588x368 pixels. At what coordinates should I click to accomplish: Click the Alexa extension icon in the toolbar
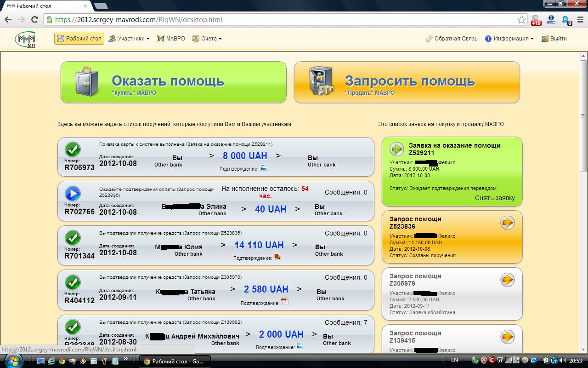point(552,20)
